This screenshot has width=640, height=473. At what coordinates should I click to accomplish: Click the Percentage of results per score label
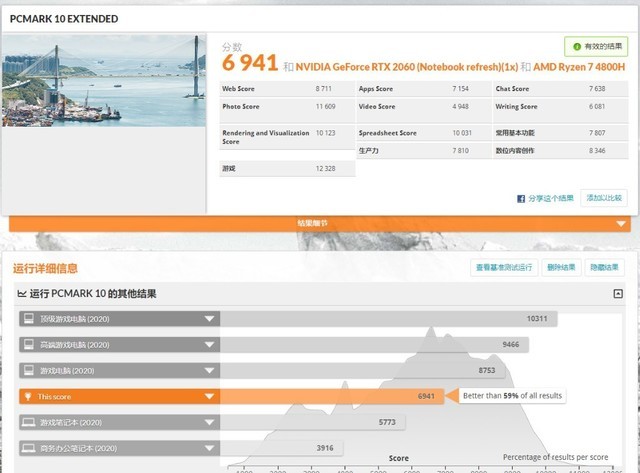click(555, 457)
